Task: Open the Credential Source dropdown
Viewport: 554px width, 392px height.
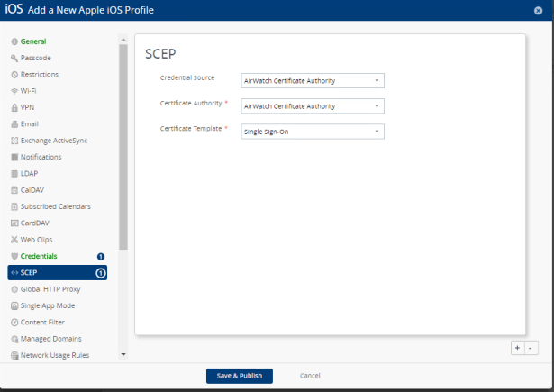Action: 313,81
